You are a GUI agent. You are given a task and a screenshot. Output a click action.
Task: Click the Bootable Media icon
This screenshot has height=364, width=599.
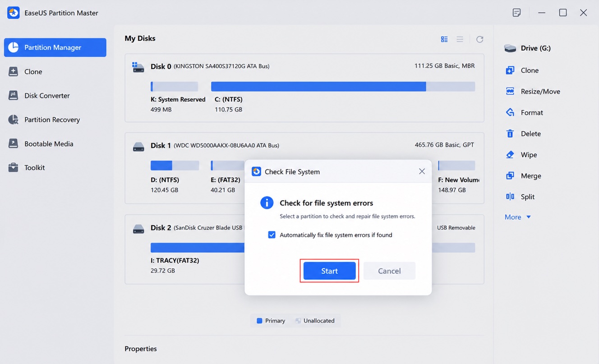click(x=14, y=144)
